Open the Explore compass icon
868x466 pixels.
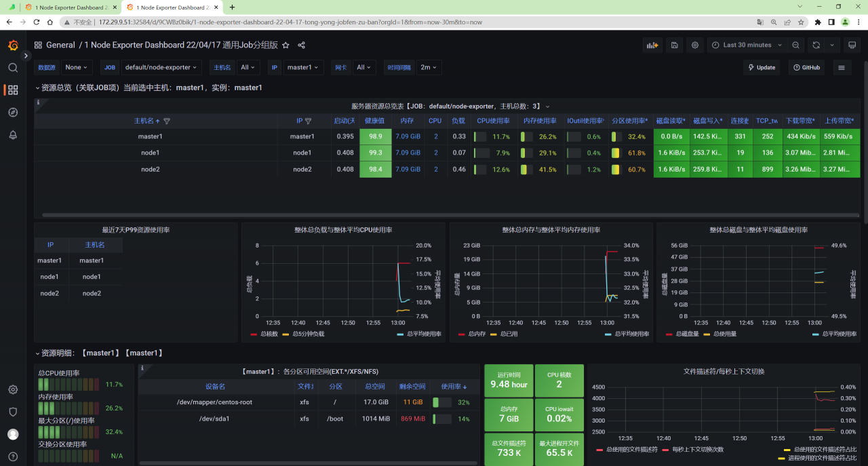(13, 112)
